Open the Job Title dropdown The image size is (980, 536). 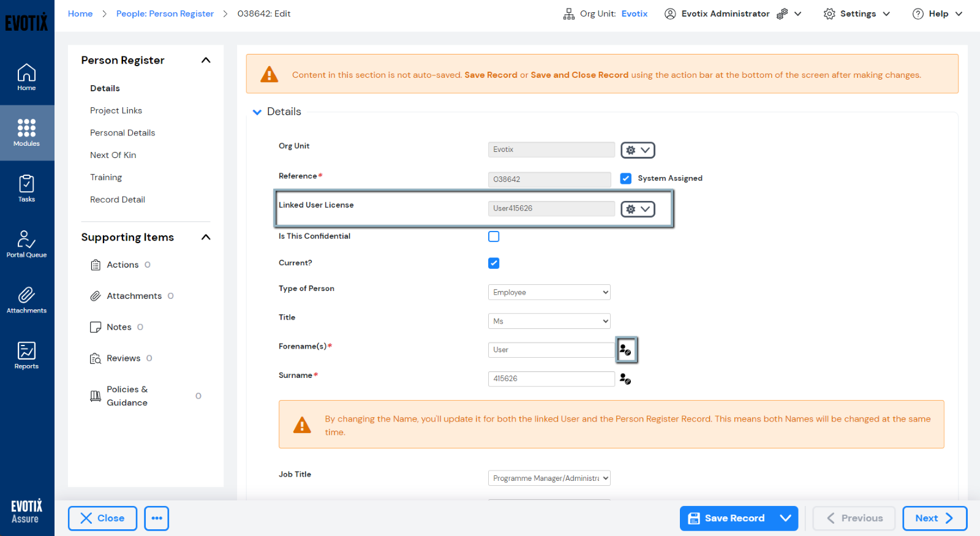point(549,478)
